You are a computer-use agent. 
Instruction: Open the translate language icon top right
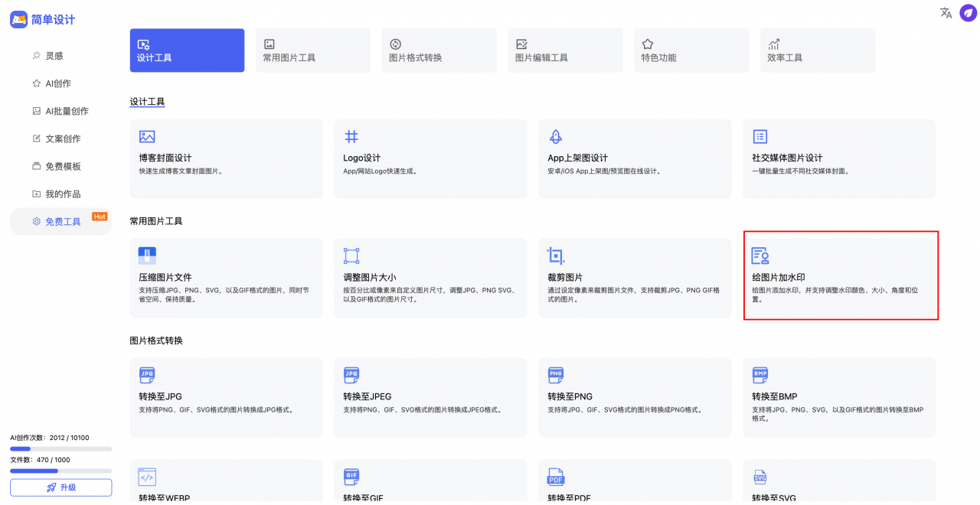coord(946,13)
